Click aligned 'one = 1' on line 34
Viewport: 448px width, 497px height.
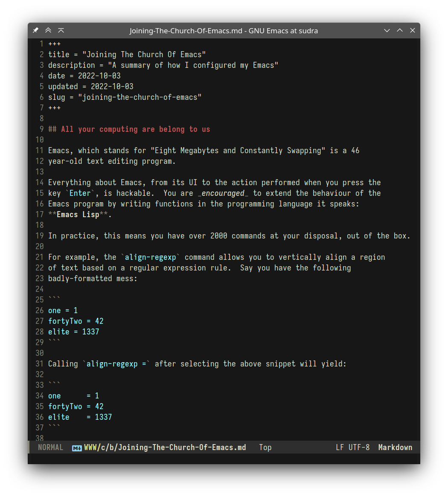tap(73, 396)
